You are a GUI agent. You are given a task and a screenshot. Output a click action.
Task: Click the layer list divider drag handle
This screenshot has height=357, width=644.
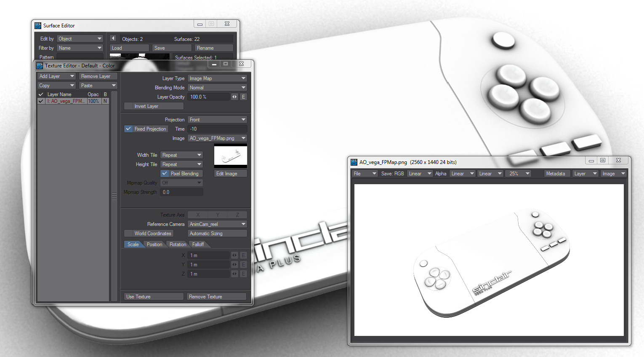click(x=114, y=196)
